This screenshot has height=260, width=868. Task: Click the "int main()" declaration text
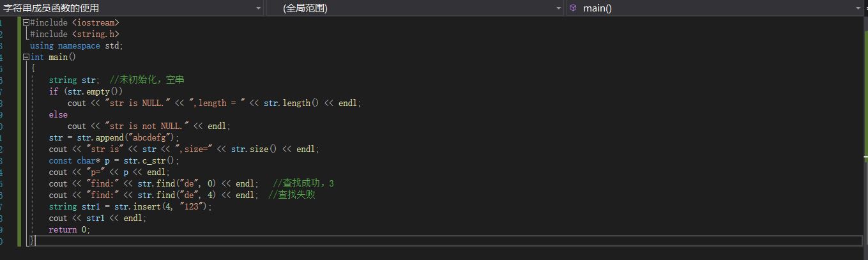(x=53, y=57)
